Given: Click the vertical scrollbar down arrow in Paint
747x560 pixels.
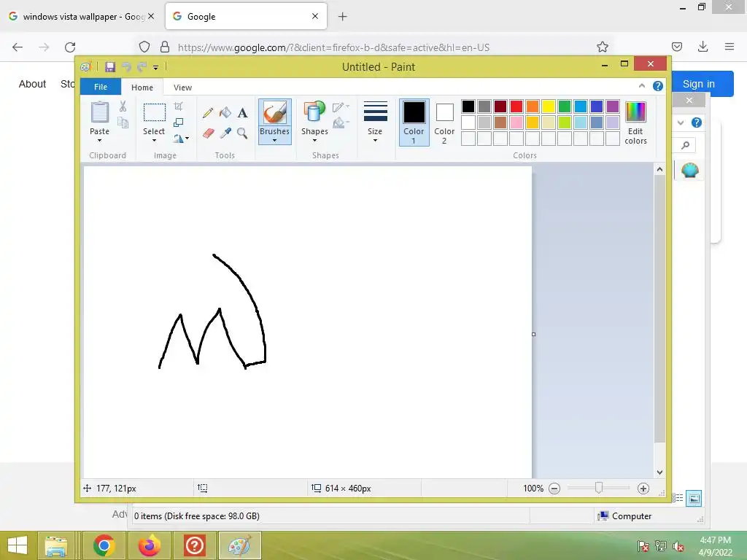Looking at the screenshot, I should [659, 472].
